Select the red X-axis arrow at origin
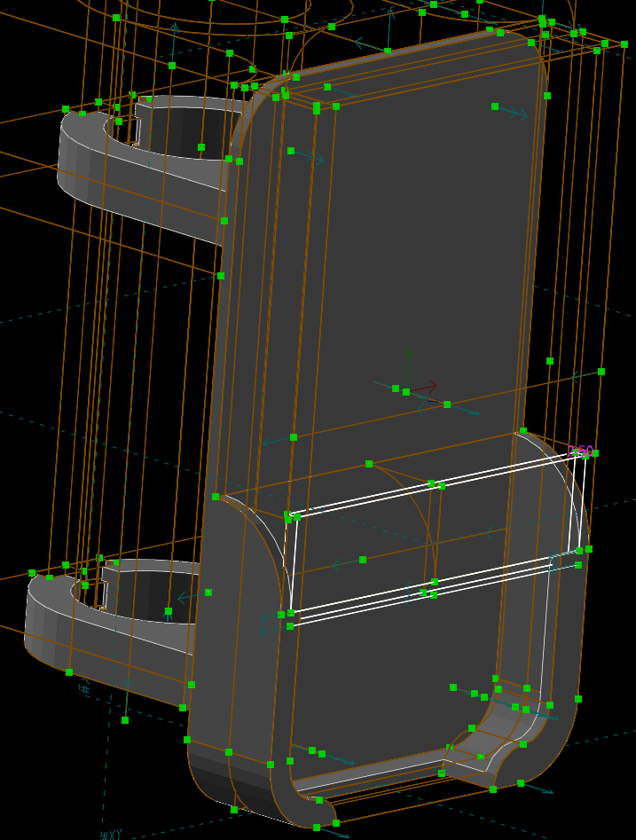This screenshot has height=840, width=636. pyautogui.click(x=427, y=387)
